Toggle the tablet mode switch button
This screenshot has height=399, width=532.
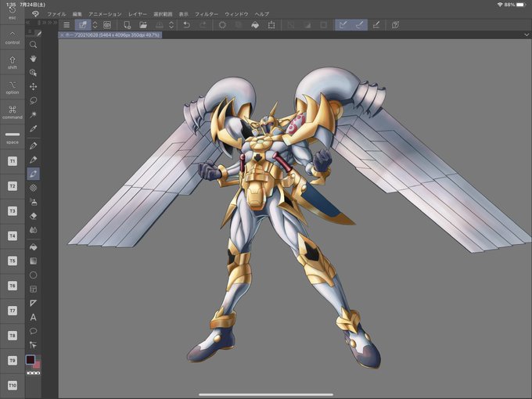(83, 25)
